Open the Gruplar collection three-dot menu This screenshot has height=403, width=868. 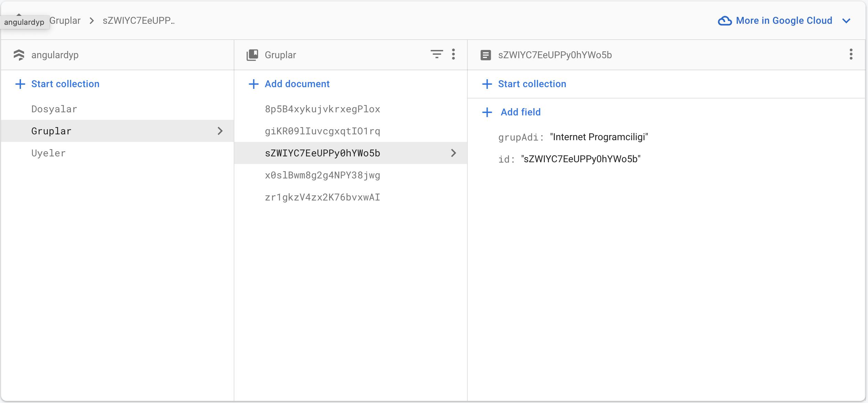pos(453,54)
